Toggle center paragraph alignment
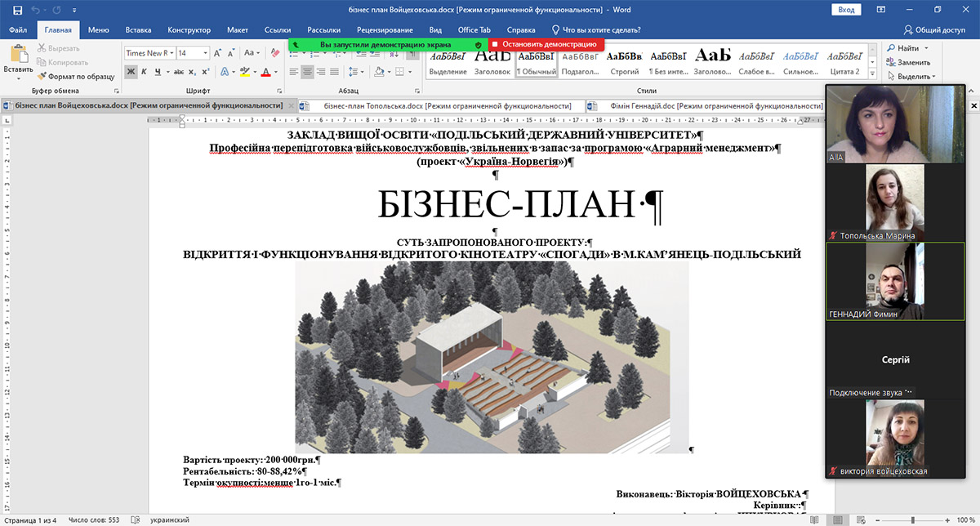980x526 pixels. coord(307,72)
